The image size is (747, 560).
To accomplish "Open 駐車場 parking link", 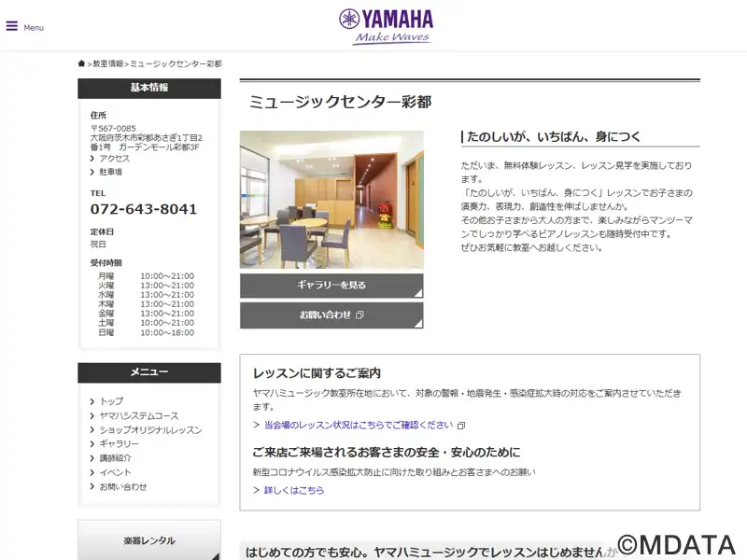I will 110,172.
